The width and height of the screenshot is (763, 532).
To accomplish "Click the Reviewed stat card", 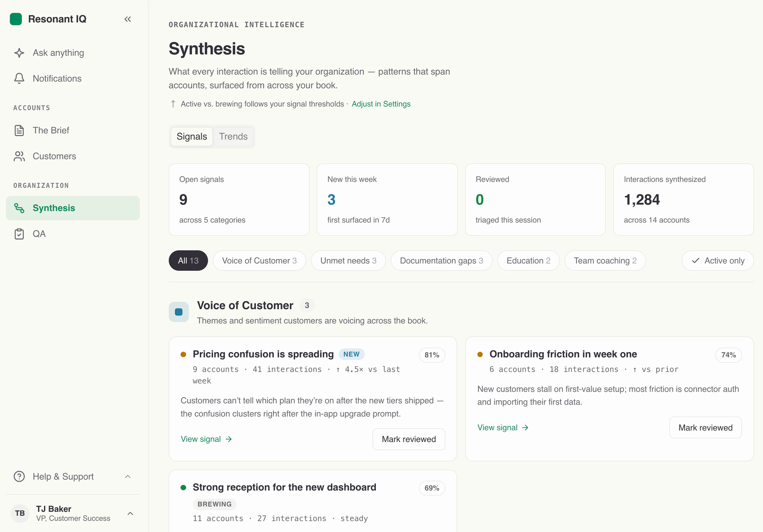I will point(535,200).
